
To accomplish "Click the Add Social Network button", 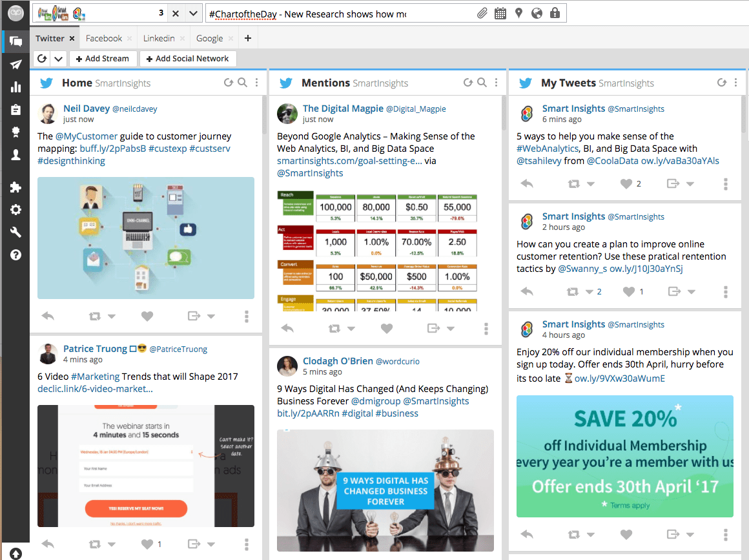I will click(x=187, y=59).
